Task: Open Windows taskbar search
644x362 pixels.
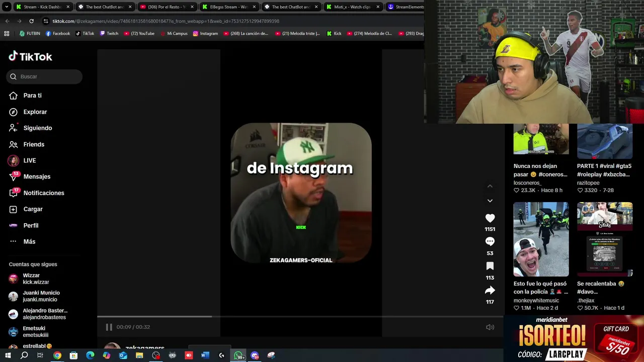Action: pyautogui.click(x=24, y=355)
